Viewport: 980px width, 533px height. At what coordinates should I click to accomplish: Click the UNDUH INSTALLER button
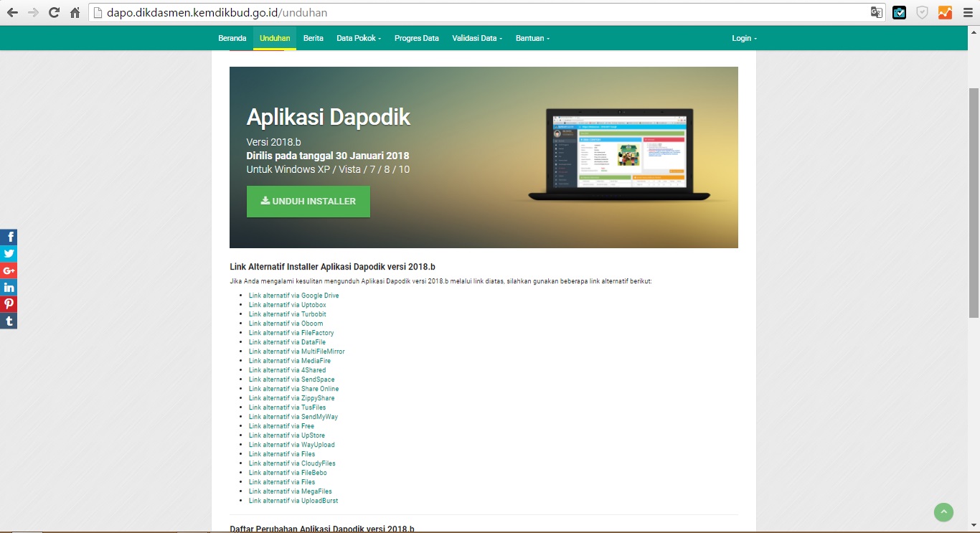(x=308, y=202)
